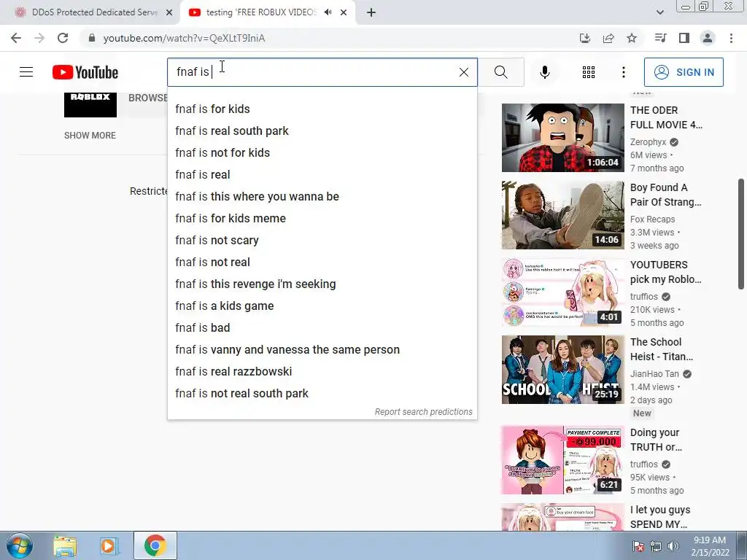The height and width of the screenshot is (560, 747).
Task: Select 'fnaf is a kids game'
Action: (322, 306)
